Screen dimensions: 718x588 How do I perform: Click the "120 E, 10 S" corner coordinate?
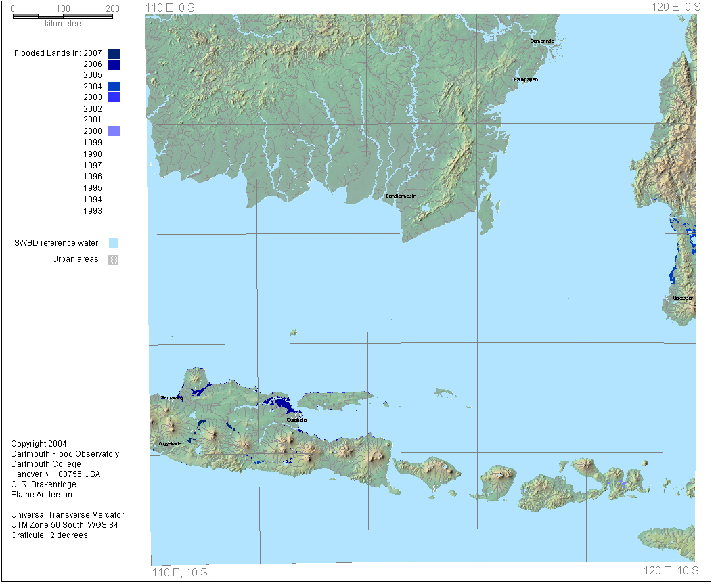(671, 572)
